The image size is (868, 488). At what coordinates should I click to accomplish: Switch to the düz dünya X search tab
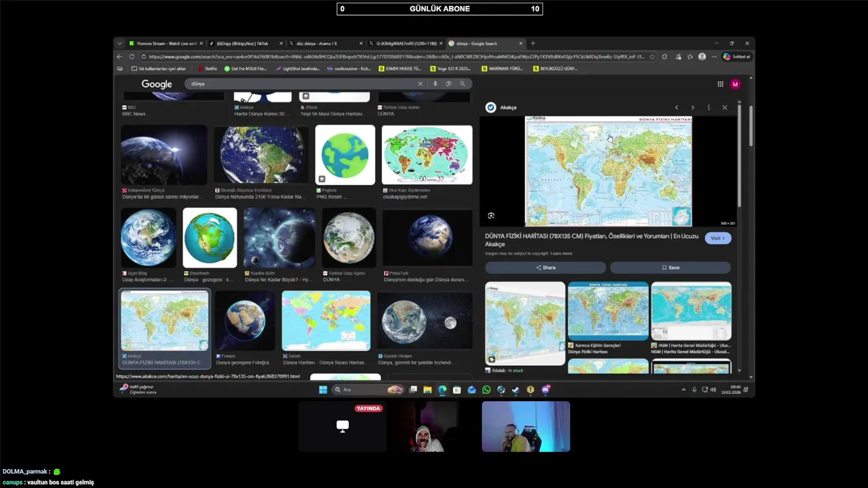point(326,43)
